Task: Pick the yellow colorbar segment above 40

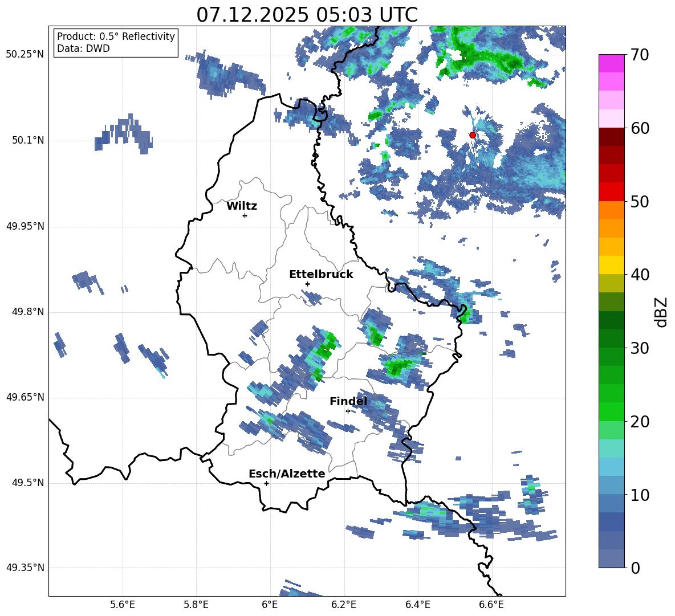Action: coord(611,265)
